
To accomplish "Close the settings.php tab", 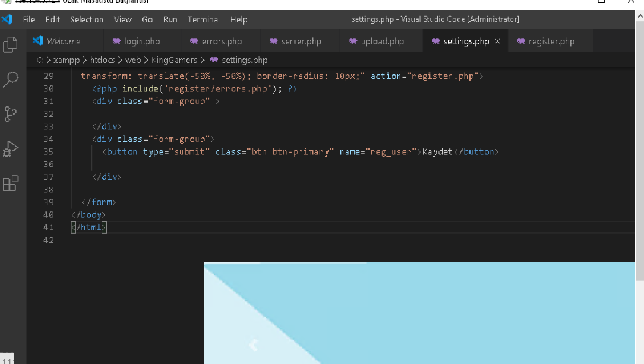I will tap(497, 41).
